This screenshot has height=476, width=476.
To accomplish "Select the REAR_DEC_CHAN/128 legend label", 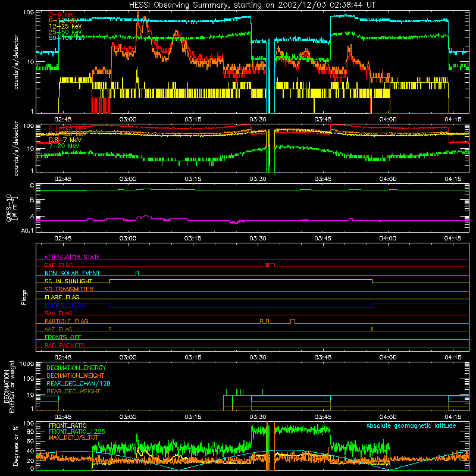I will [79, 384].
